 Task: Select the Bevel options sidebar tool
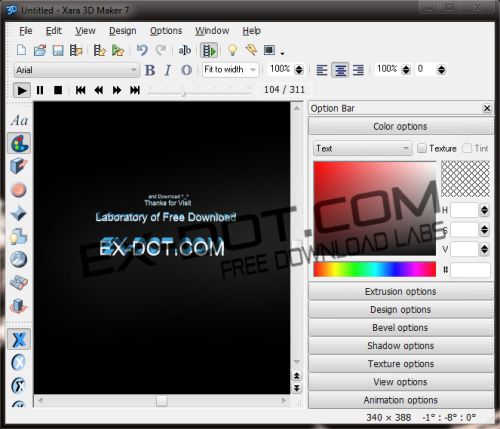19,213
